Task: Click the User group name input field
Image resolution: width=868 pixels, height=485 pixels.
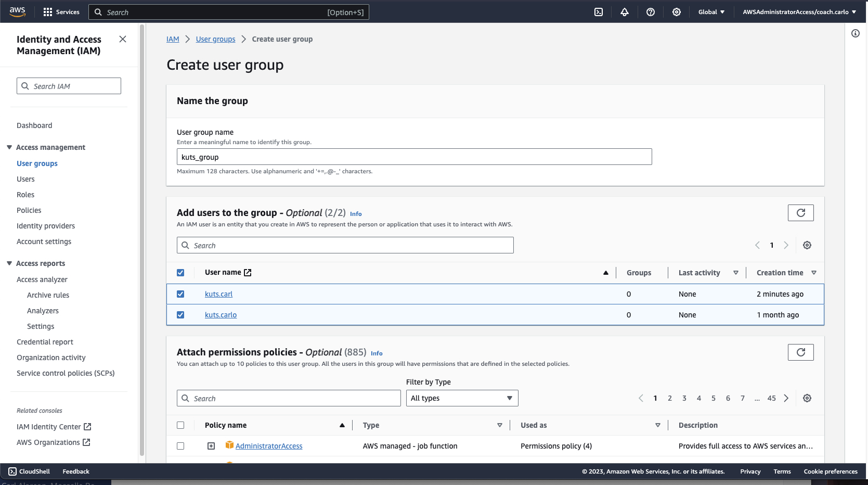Action: (x=414, y=157)
